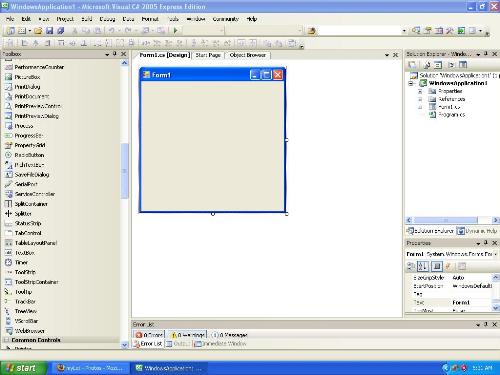Select TableLayoutPanel control in Toolbox
The height and width of the screenshot is (375, 500).
36,243
